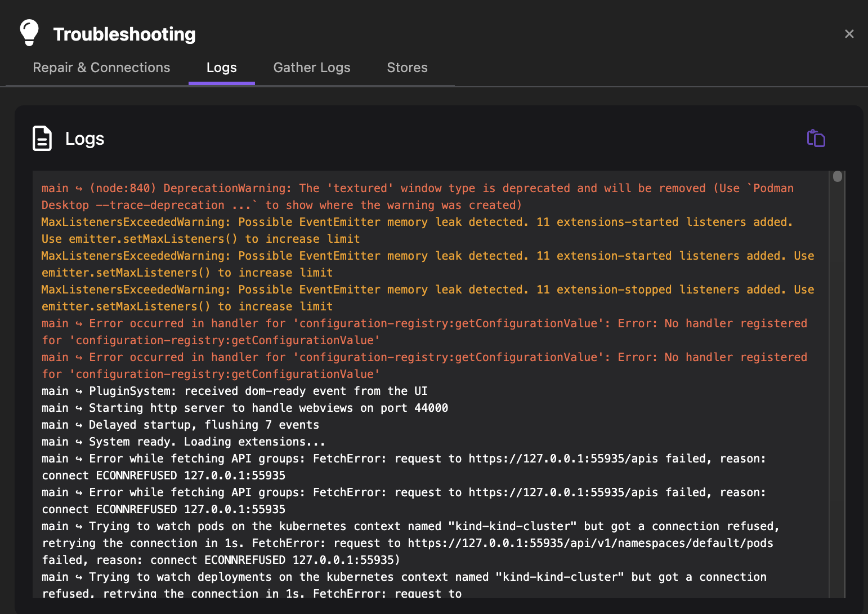
Task: Click the Troubleshooting page title
Action: point(124,34)
